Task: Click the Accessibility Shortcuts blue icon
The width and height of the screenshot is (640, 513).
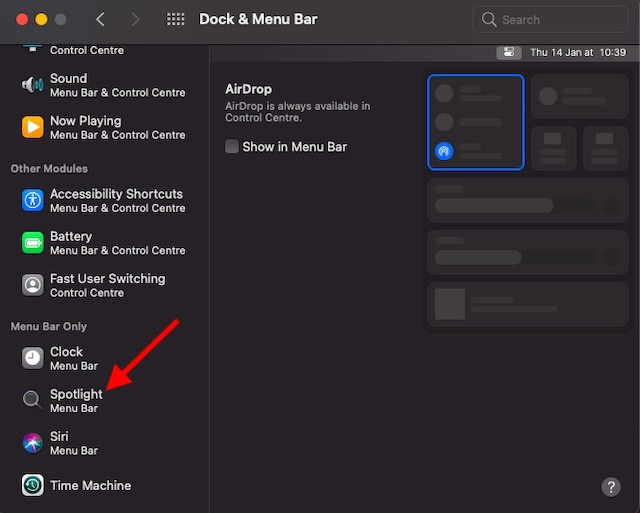Action: point(33,200)
